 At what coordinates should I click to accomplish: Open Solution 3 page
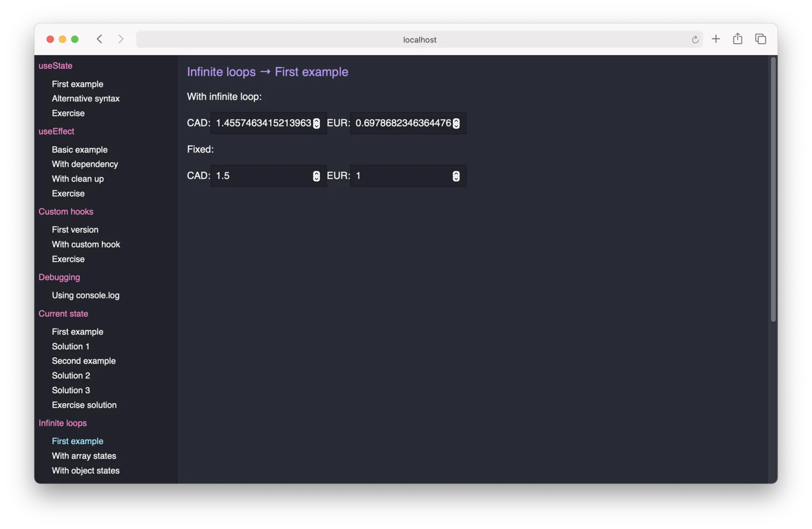pyautogui.click(x=71, y=390)
